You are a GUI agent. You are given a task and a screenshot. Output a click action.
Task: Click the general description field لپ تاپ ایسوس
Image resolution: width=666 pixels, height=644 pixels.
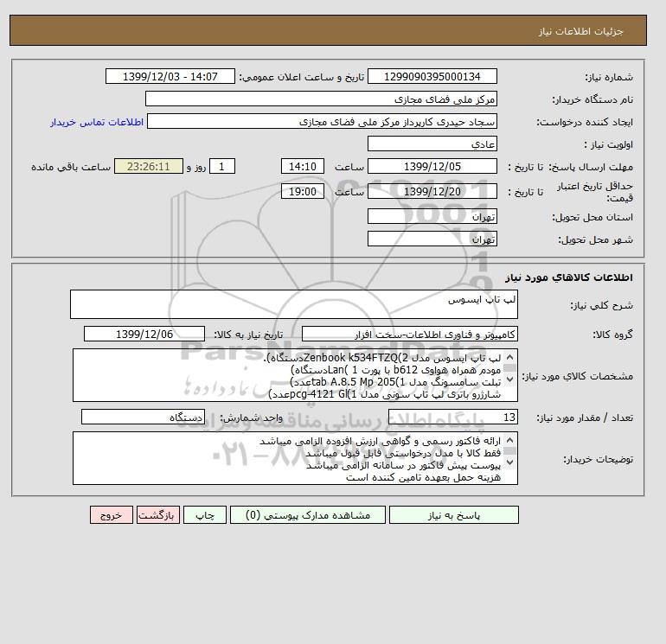click(294, 304)
